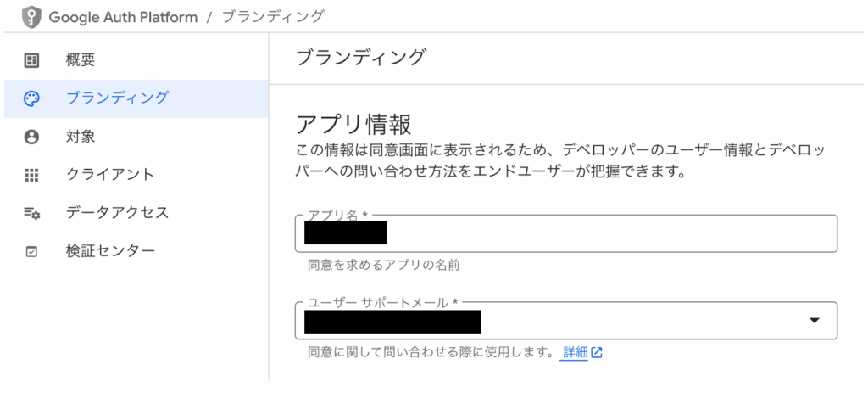Open the 概要 menu item
The width and height of the screenshot is (868, 398).
click(136, 60)
